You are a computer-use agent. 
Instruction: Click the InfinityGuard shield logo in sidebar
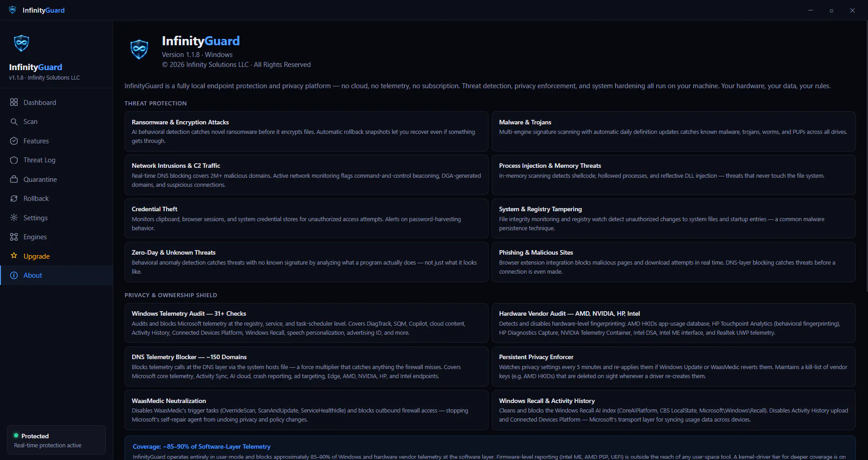click(x=22, y=43)
